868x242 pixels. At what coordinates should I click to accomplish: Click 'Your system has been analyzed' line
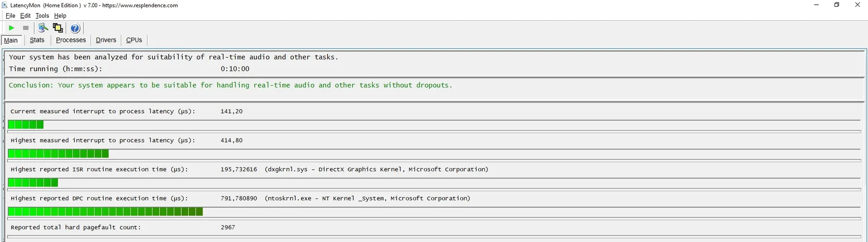pyautogui.click(x=174, y=57)
